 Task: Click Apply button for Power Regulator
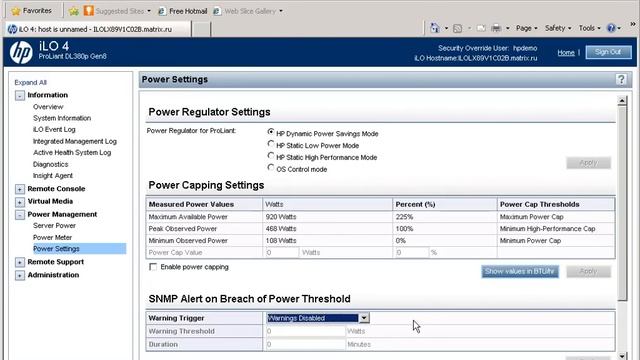[x=588, y=163]
